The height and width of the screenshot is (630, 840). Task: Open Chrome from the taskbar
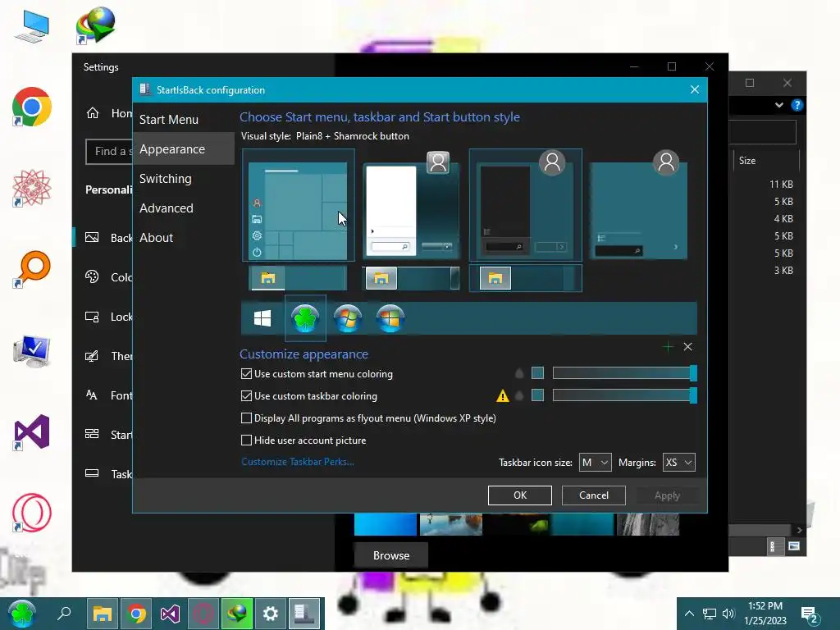click(x=136, y=614)
